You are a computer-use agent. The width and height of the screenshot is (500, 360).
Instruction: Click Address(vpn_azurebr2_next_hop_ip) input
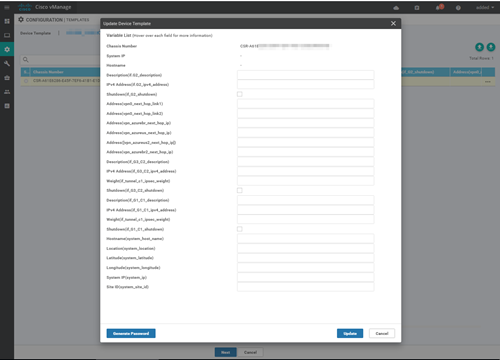pos(306,152)
